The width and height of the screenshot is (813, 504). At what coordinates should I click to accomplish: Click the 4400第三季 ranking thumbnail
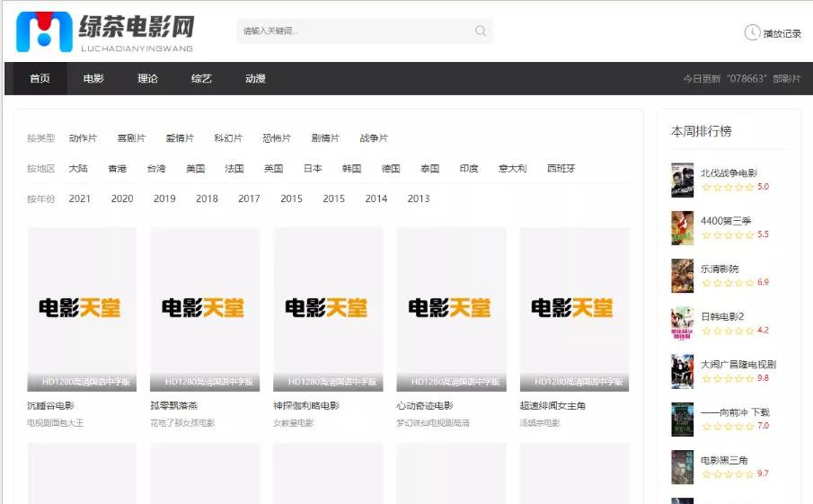[x=683, y=227]
